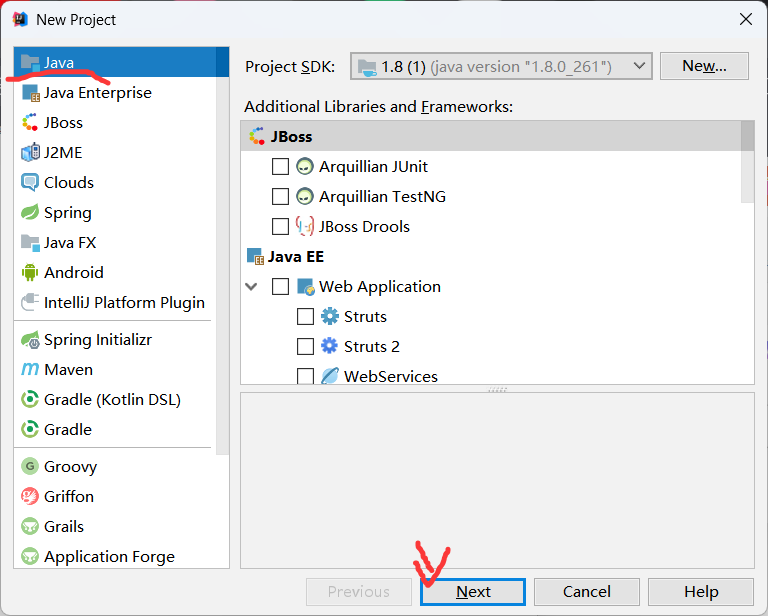Tick the WebServices checkbox
The height and width of the screenshot is (616, 768).
coord(305,376)
